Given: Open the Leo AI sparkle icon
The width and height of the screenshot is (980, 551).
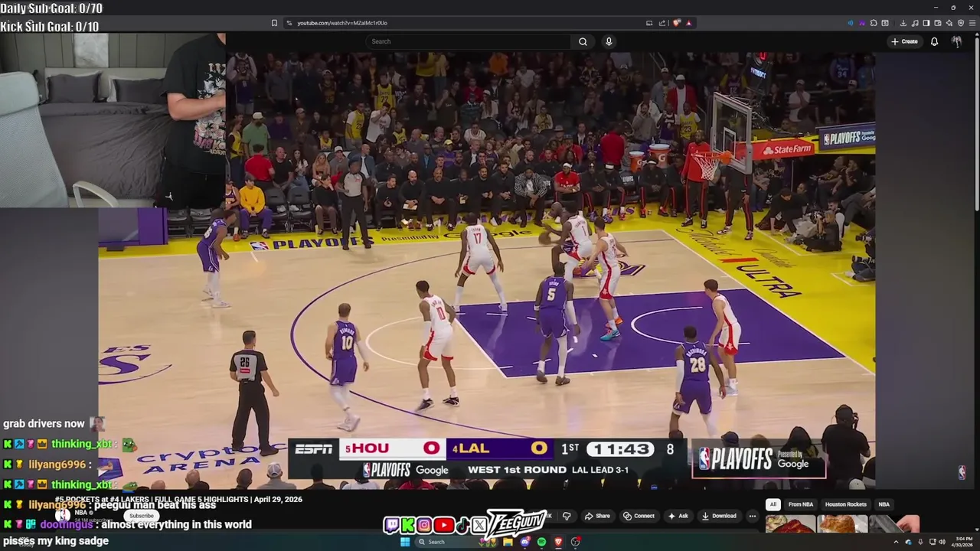Looking at the screenshot, I should pos(949,23).
